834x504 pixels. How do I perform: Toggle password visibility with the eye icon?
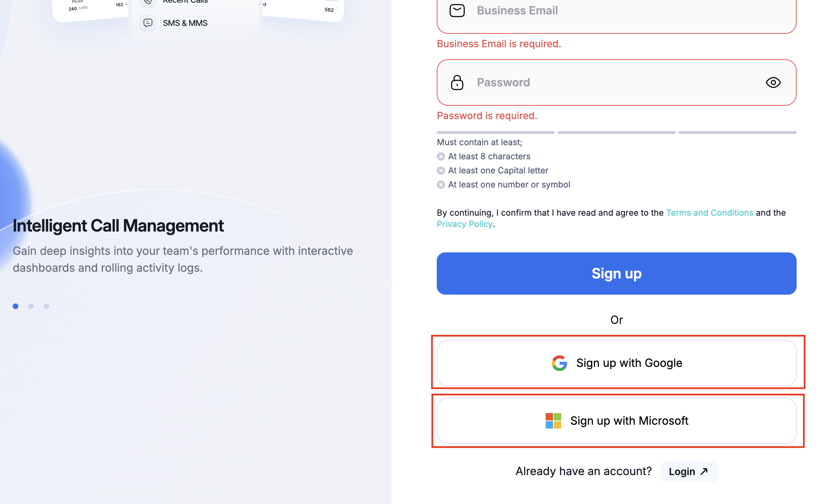pyautogui.click(x=773, y=82)
